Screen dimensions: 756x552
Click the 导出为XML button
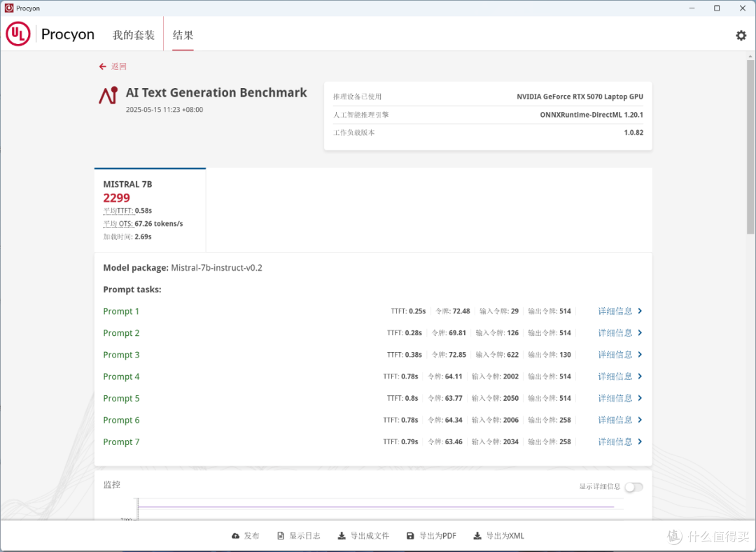[499, 536]
